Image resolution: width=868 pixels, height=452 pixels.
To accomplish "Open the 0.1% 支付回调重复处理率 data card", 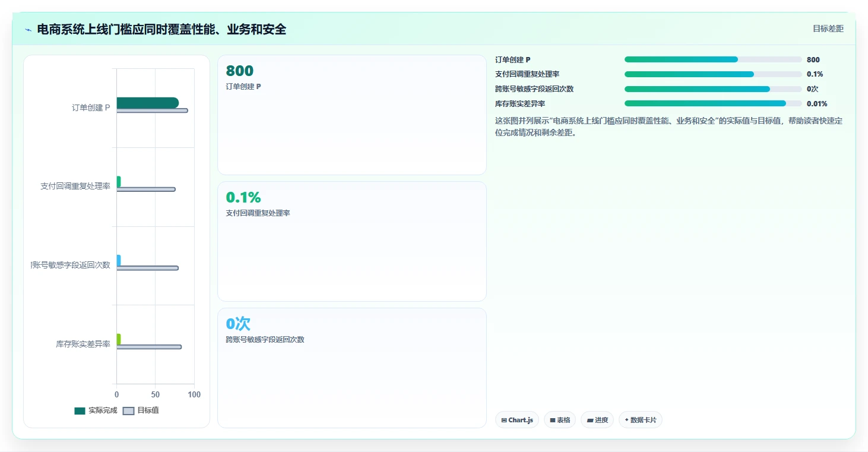I will (x=352, y=242).
